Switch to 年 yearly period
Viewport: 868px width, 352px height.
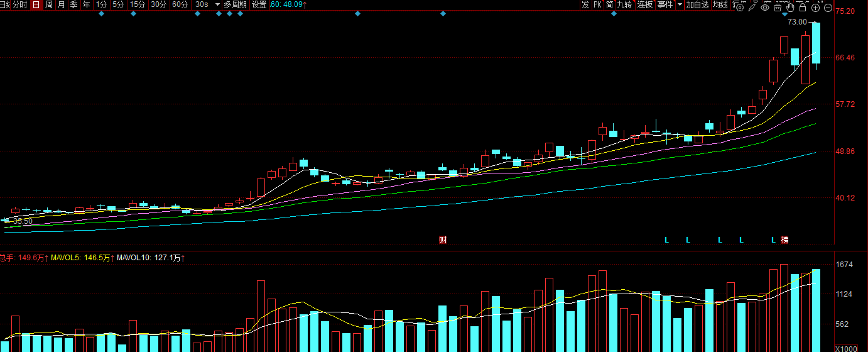point(86,4)
